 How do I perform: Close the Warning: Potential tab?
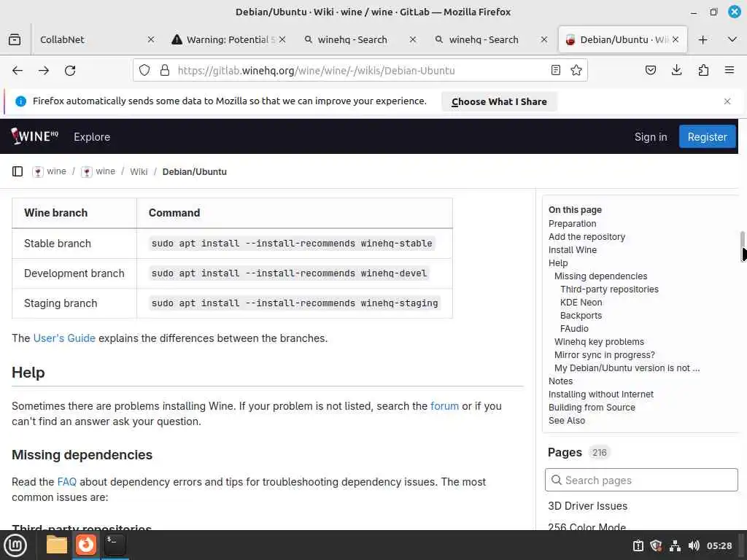click(282, 39)
